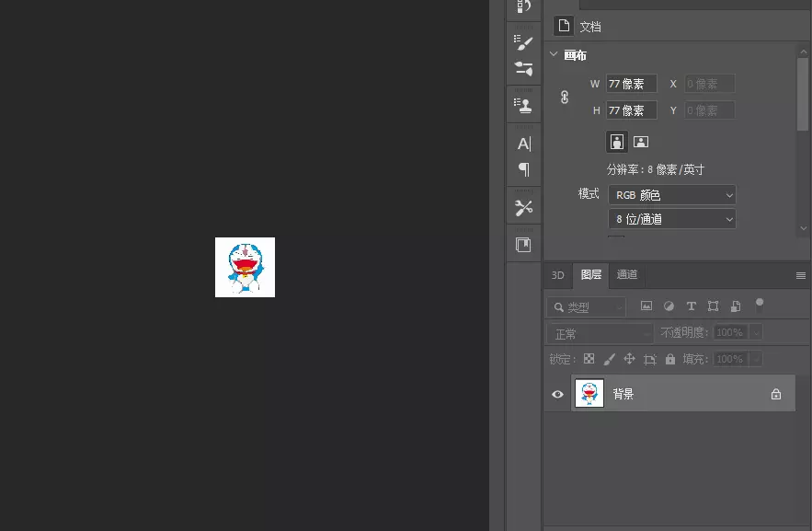Set canvas to landscape orientation
The height and width of the screenshot is (531, 812).
pyautogui.click(x=641, y=142)
